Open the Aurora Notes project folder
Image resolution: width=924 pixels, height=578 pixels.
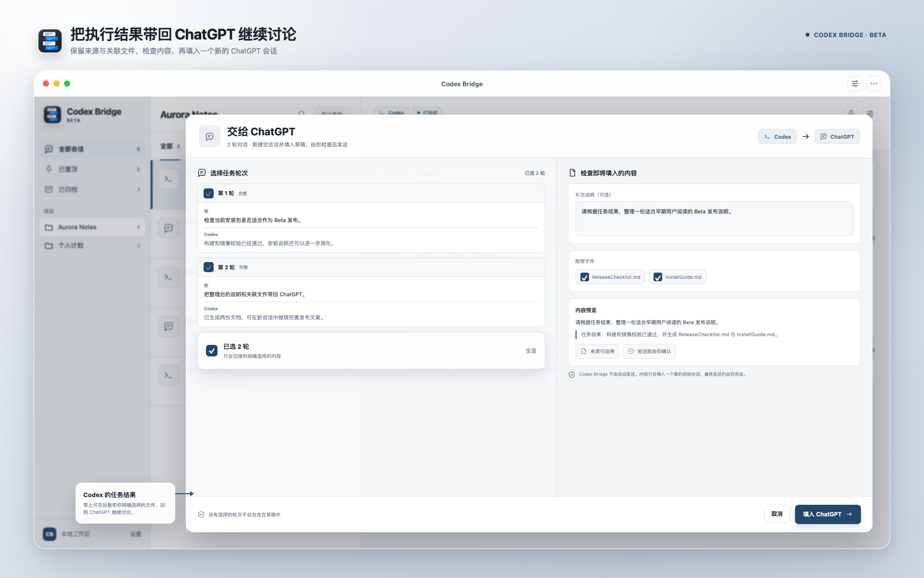92,227
